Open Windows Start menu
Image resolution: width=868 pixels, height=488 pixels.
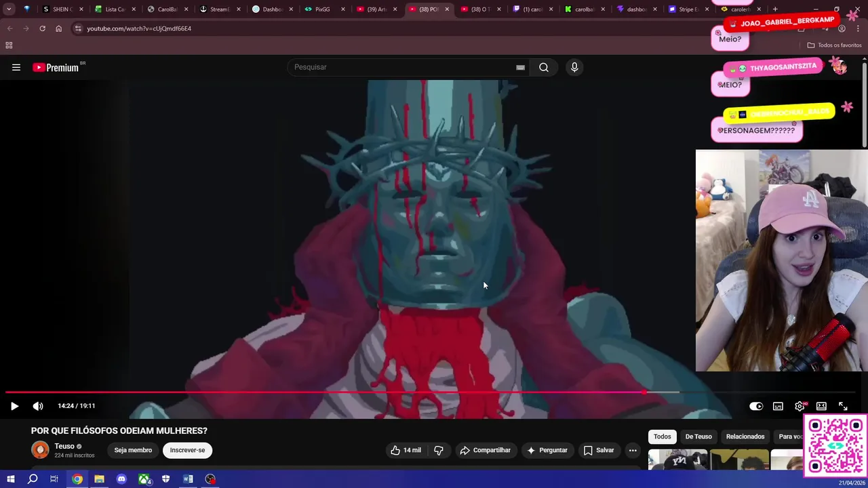pos(10,479)
